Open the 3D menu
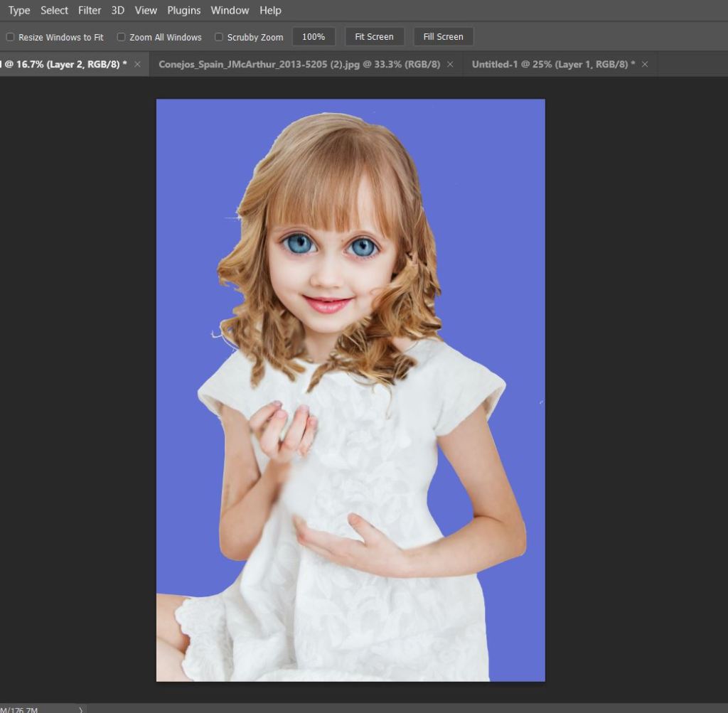 point(118,11)
